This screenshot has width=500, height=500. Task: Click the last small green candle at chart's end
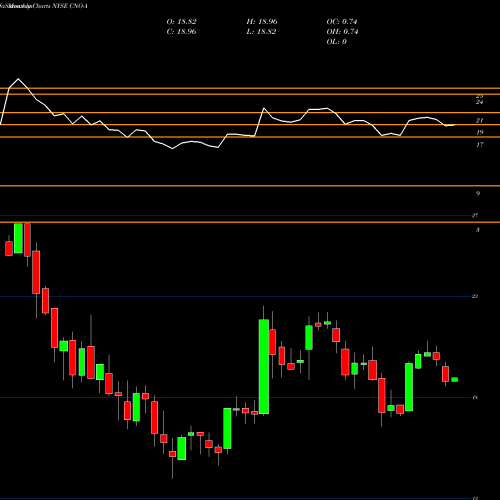pyautogui.click(x=454, y=380)
